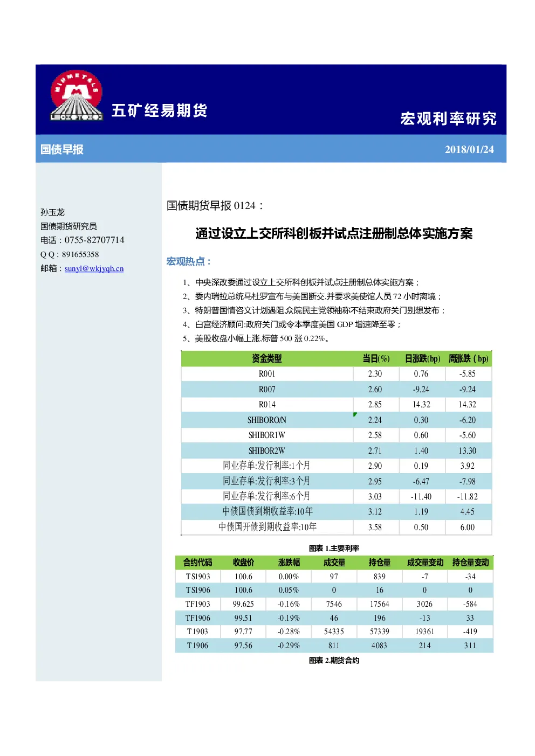This screenshot has width=535, height=756.
Task: Select the date 2018/01/24
Action: (469, 150)
